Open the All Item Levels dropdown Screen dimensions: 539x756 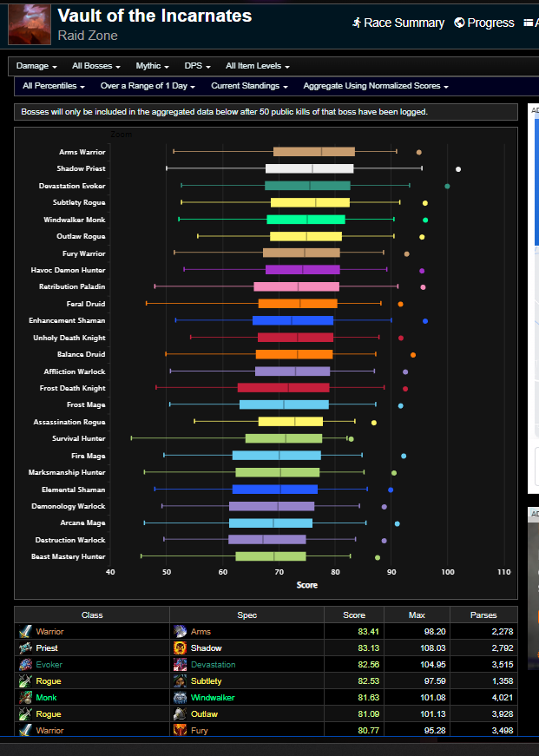coord(258,66)
